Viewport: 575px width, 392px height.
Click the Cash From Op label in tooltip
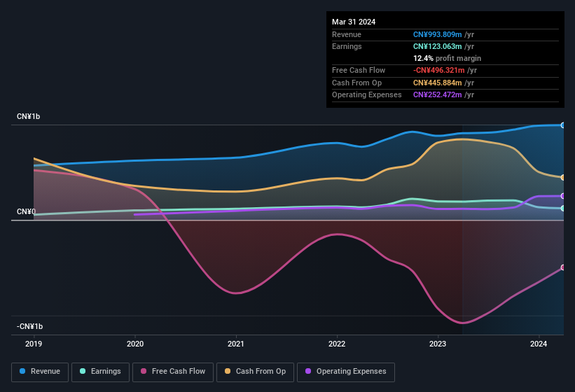[356, 83]
